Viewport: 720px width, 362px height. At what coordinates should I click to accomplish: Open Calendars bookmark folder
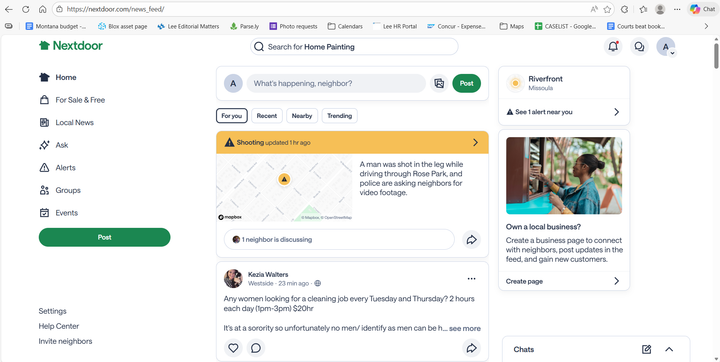(x=345, y=26)
